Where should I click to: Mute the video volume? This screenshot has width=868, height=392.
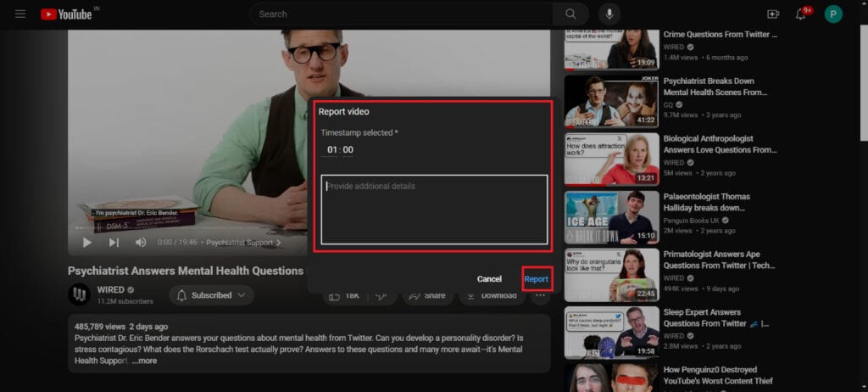[x=141, y=243]
